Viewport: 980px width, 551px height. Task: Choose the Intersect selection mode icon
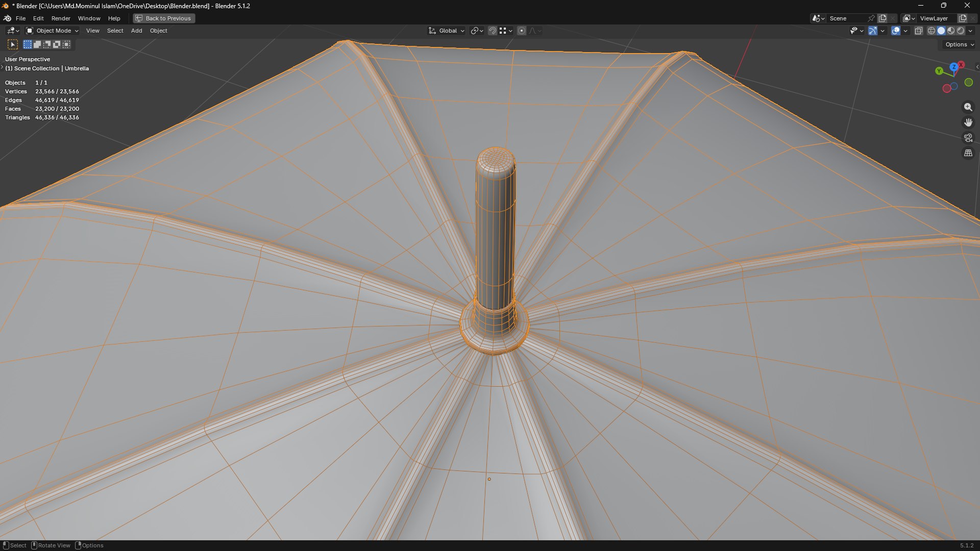66,44
